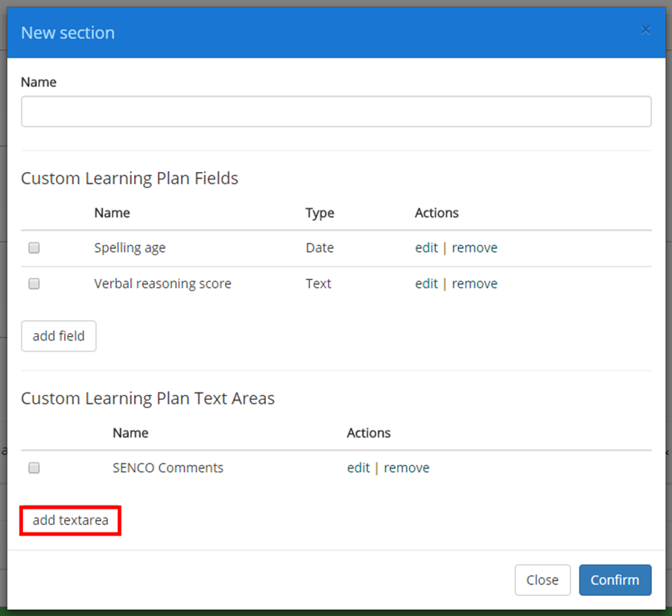Screen dimensions: 672x616
Task: Click inside the Name input field
Action: [336, 111]
